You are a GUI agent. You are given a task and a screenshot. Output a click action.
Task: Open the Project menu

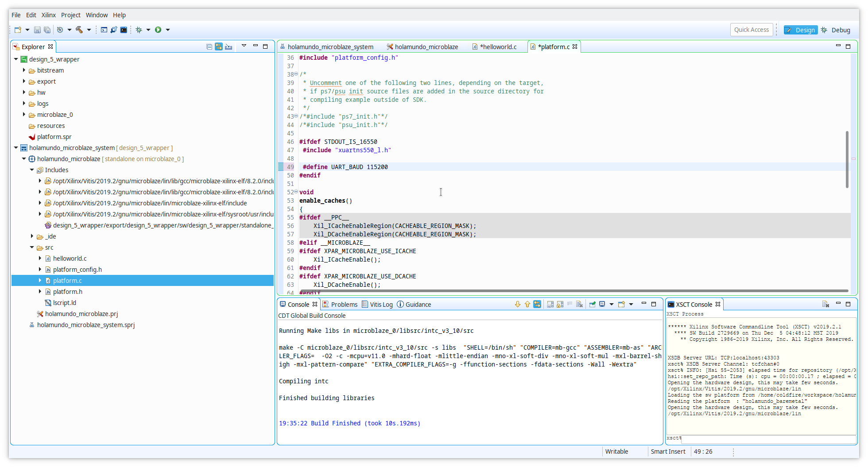(x=71, y=15)
